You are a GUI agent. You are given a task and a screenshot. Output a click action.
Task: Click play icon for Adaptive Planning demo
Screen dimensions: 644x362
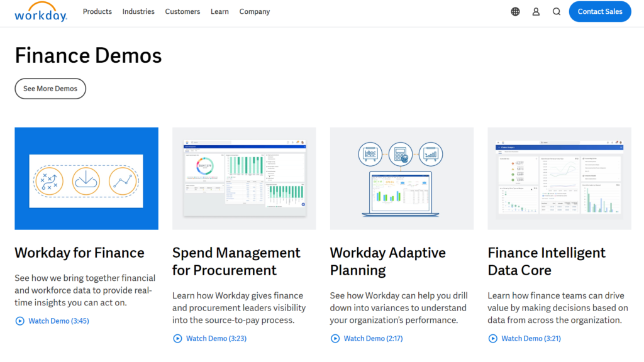335,339
